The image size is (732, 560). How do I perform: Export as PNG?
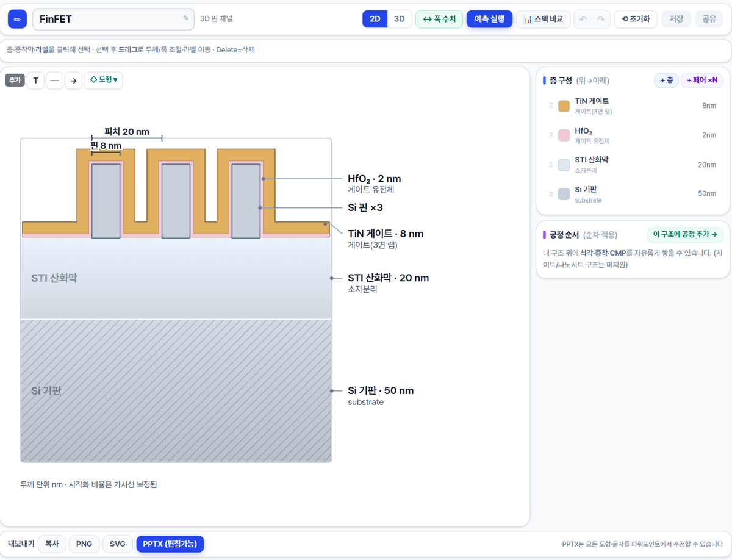tap(84, 544)
